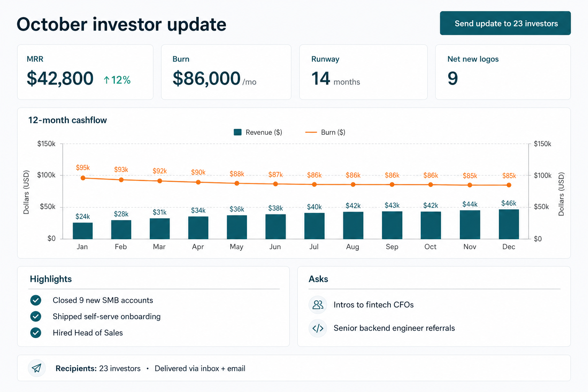
Task: Click the code brackets icon for engineer referrals
Action: [318, 328]
